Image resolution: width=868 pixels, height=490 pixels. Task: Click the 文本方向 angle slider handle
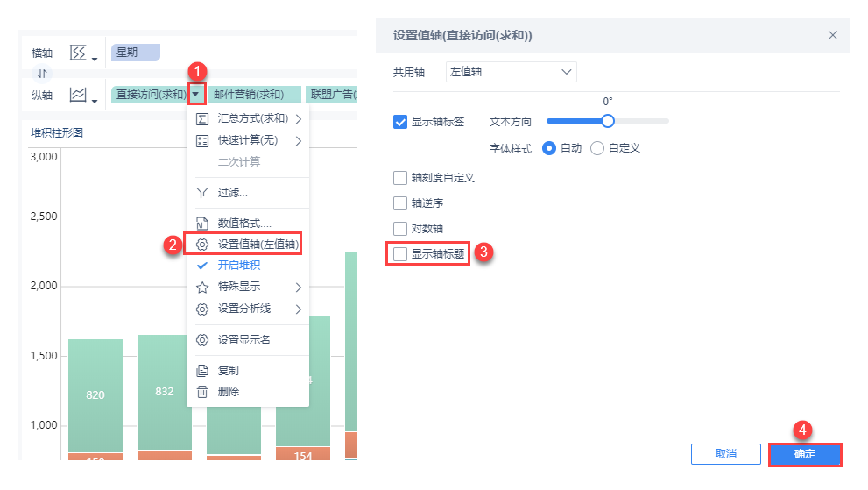tap(608, 121)
